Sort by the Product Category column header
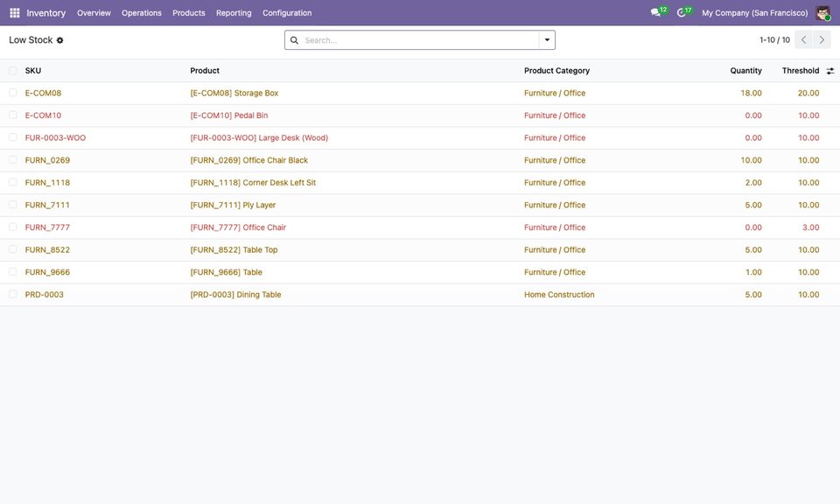The height and width of the screenshot is (504, 840). point(556,71)
